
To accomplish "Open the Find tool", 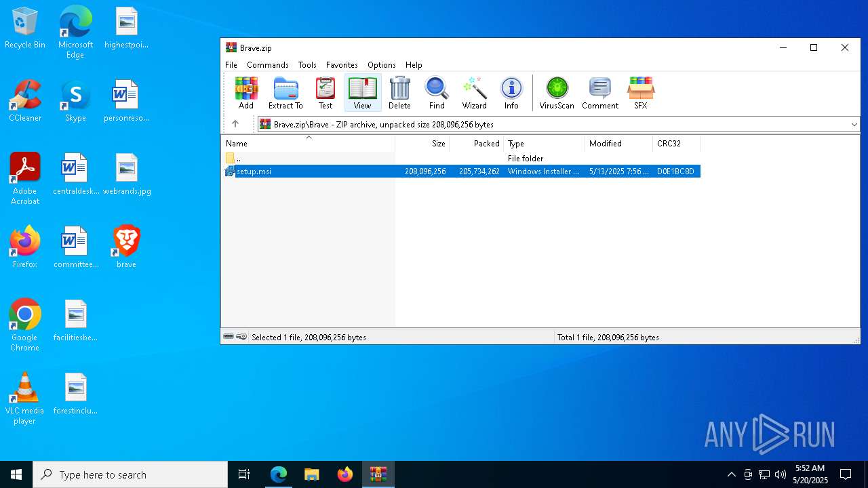I will (x=437, y=93).
